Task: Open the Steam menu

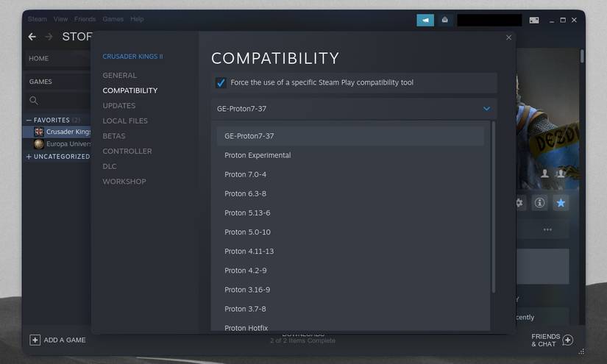Action: pyautogui.click(x=38, y=19)
